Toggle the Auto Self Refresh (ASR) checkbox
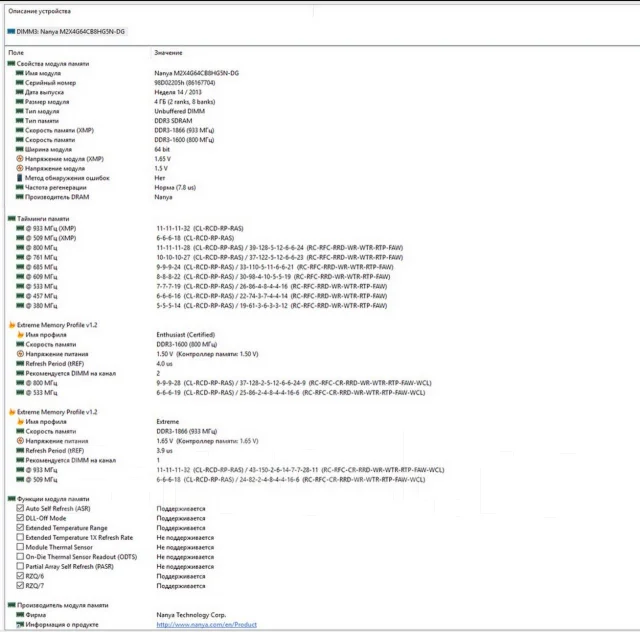This screenshot has height=632, width=640. tap(20, 508)
